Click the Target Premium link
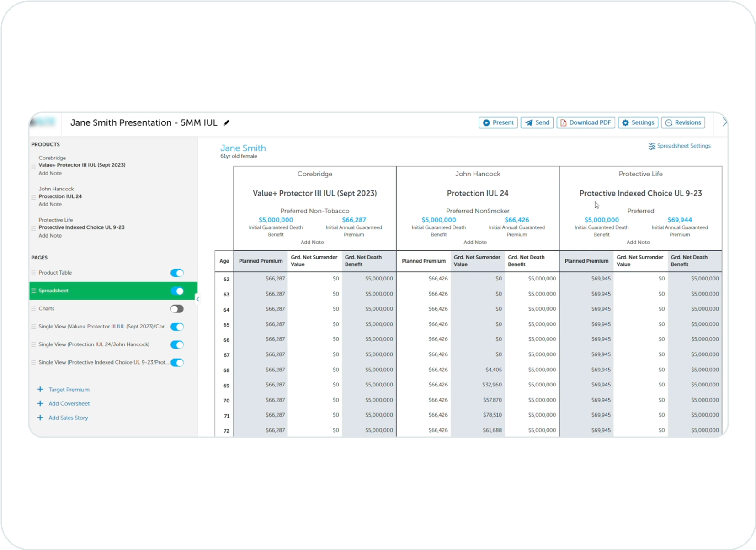 [x=69, y=390]
